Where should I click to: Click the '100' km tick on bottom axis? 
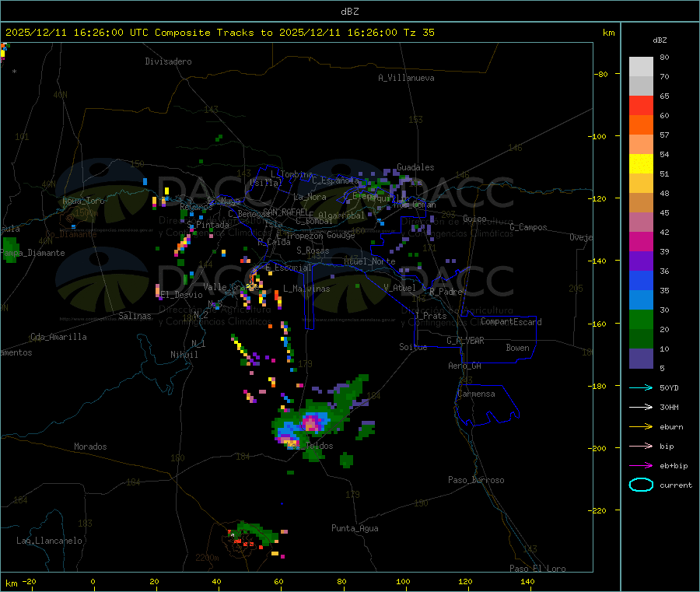pyautogui.click(x=403, y=581)
